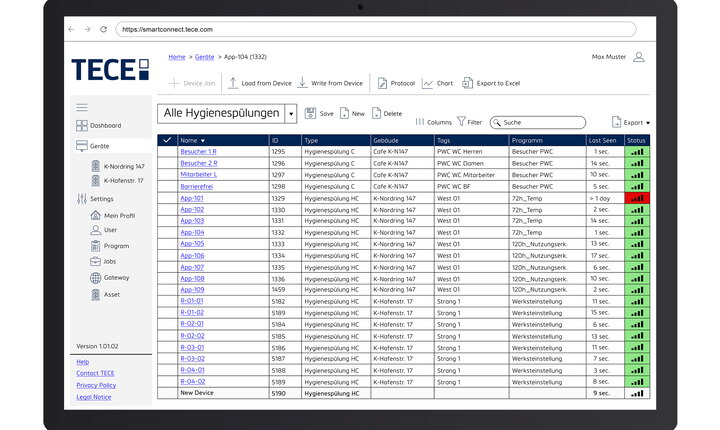This screenshot has width=720, height=430.
Task: Click the Privacy Policy link
Action: 96,385
